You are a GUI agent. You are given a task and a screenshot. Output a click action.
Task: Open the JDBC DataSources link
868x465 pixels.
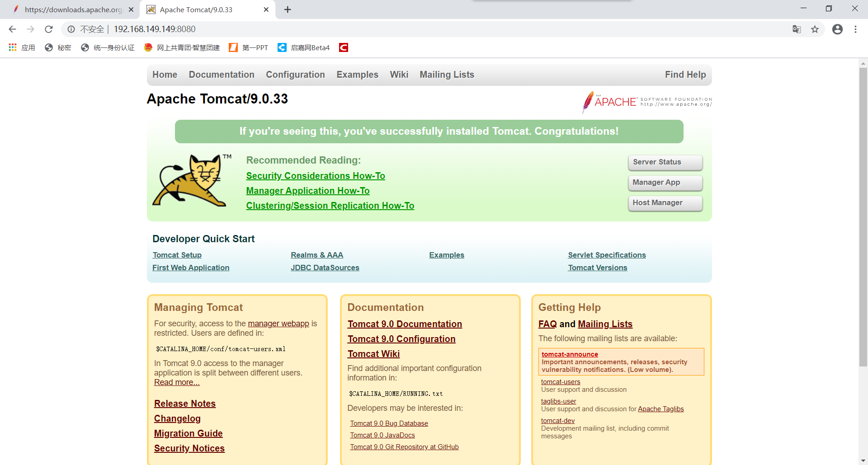click(x=325, y=268)
